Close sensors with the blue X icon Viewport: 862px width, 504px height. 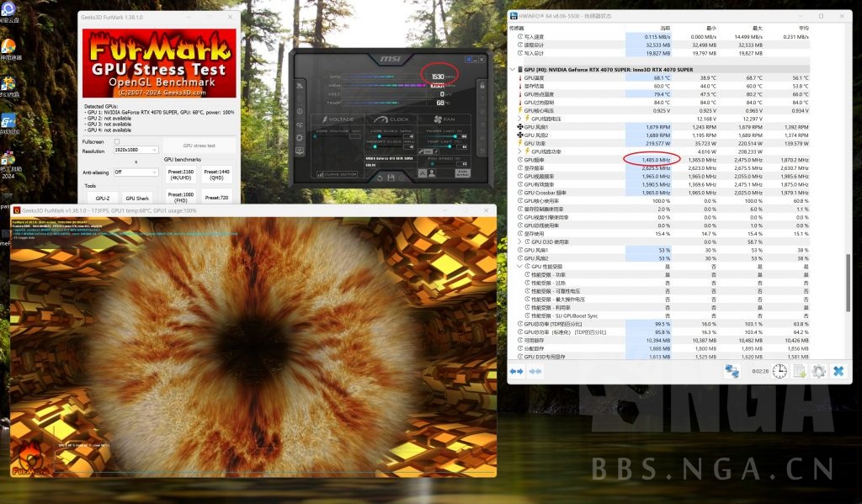[x=838, y=371]
